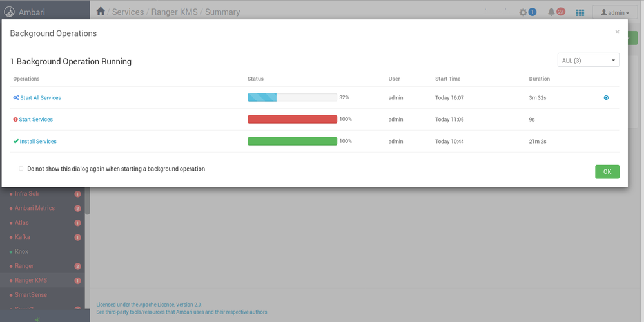Image resolution: width=644 pixels, height=322 pixels.
Task: Click Services in the breadcrumb
Action: (x=128, y=12)
